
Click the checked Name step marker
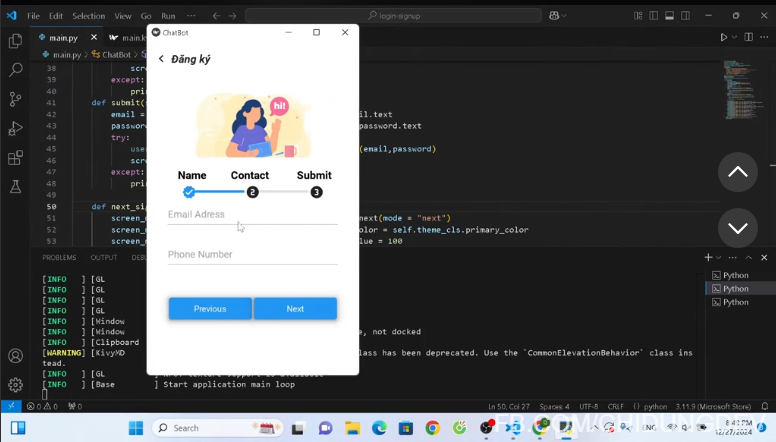pos(189,192)
